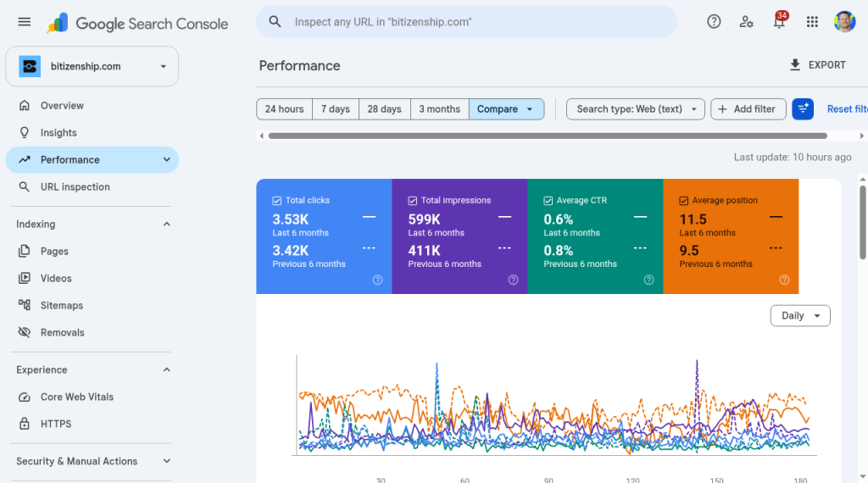Open URL inspection in the sidebar
868x483 pixels.
coord(92,186)
